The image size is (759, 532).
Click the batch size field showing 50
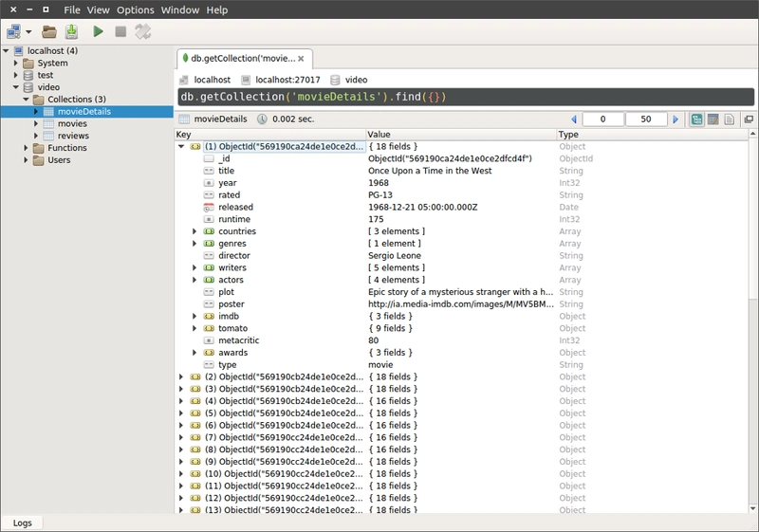[x=646, y=119]
